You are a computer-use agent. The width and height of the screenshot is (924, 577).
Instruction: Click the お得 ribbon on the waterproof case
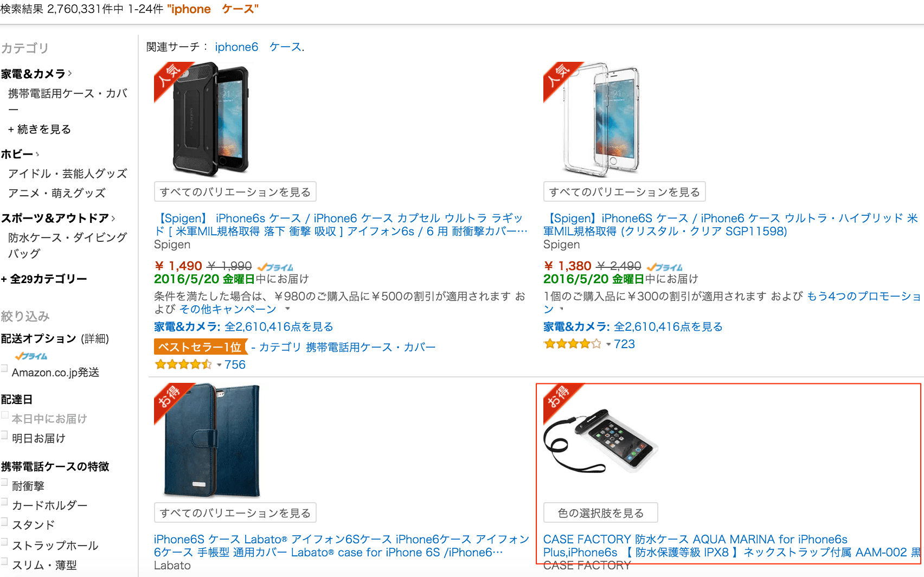(560, 400)
